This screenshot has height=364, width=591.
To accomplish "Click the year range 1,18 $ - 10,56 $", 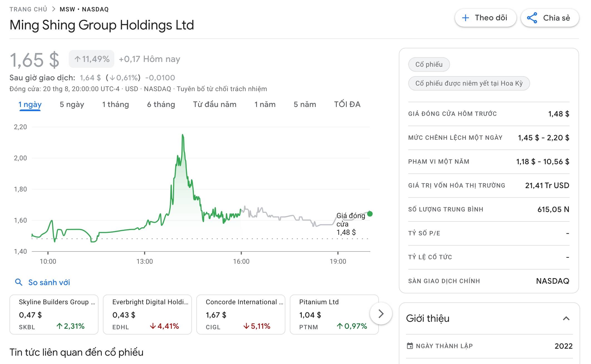I will click(543, 162).
